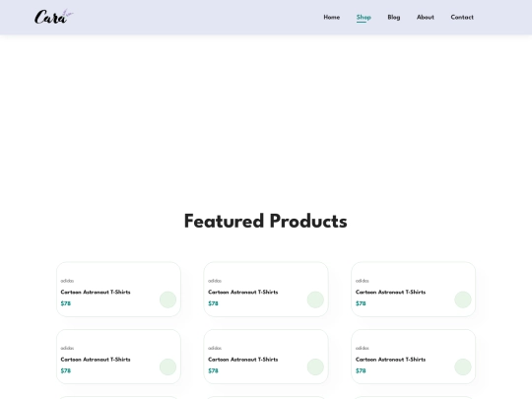Click the Featured Products heading
532x399 pixels.
(x=266, y=222)
